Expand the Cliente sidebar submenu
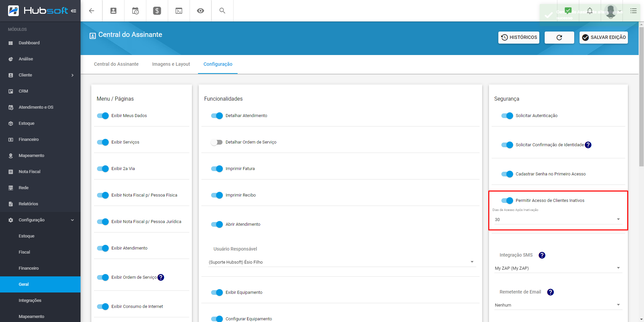 [40, 75]
